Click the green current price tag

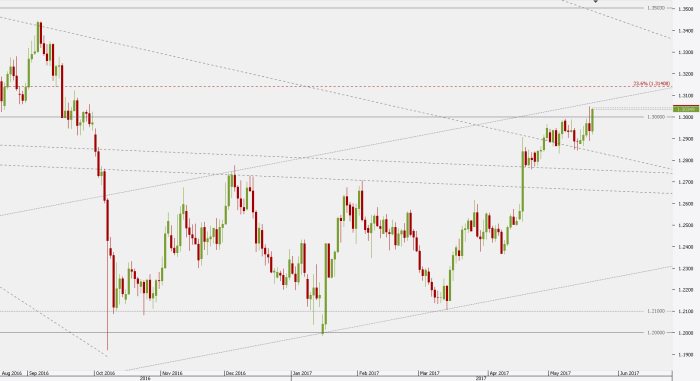(x=686, y=109)
